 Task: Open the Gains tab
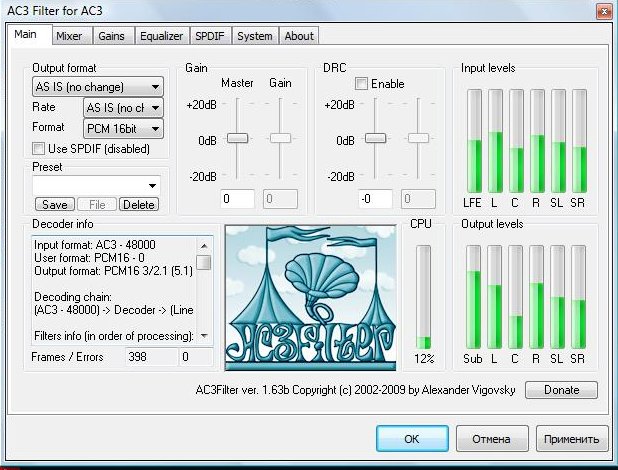[x=112, y=36]
